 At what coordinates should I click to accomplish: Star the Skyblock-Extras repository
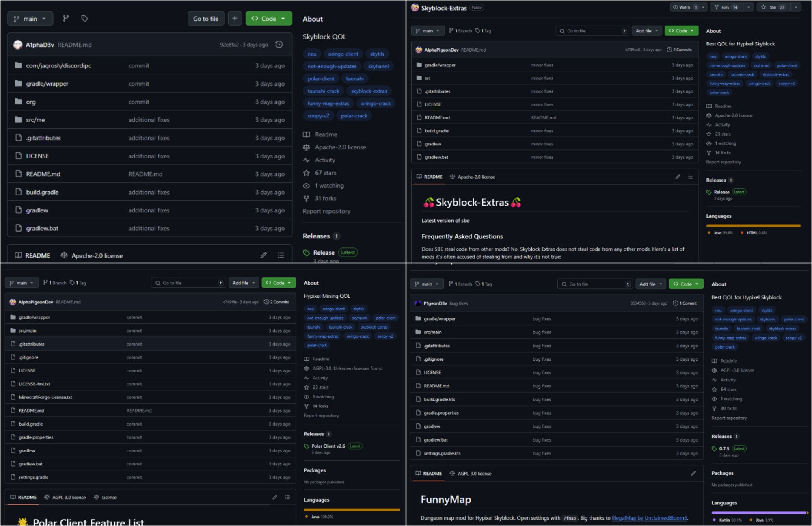(775, 7)
